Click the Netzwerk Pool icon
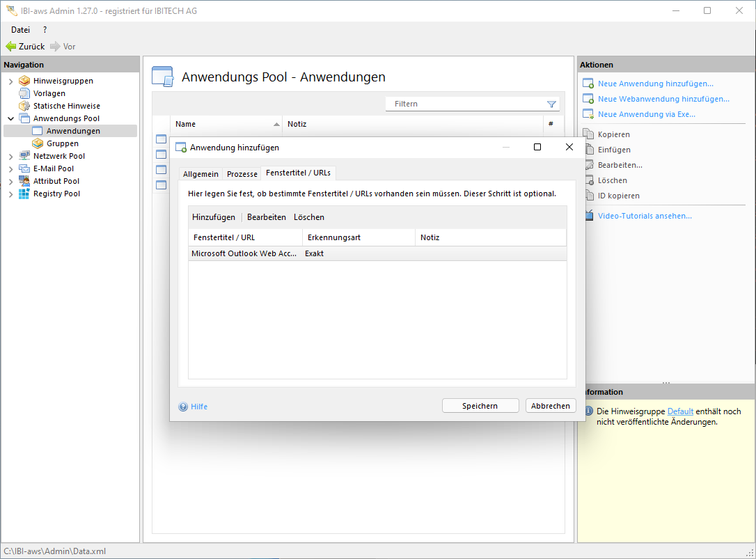The height and width of the screenshot is (559, 756). 24,156
